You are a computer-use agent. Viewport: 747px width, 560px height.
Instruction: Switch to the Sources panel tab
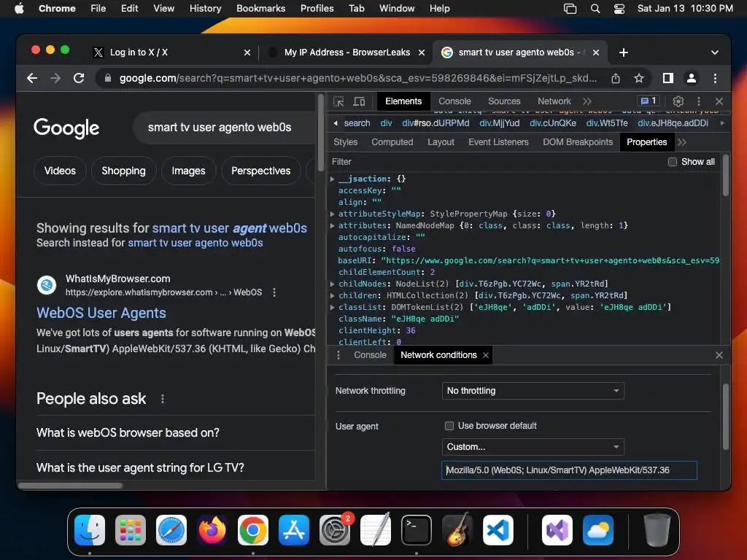tap(504, 101)
